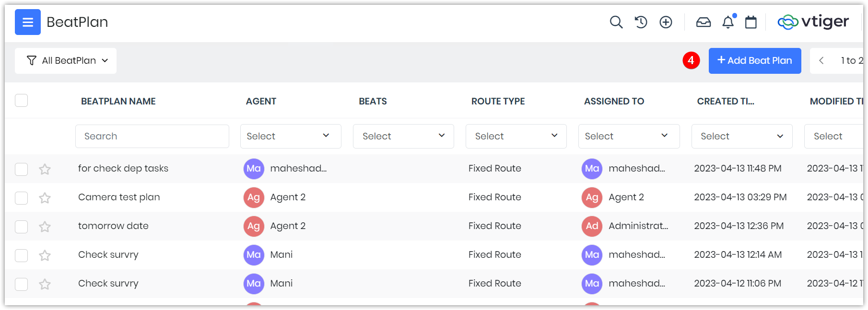Viewport: 868px width, 310px height.
Task: Click created time 2023-04-13 11:48 PM
Action: (738, 168)
